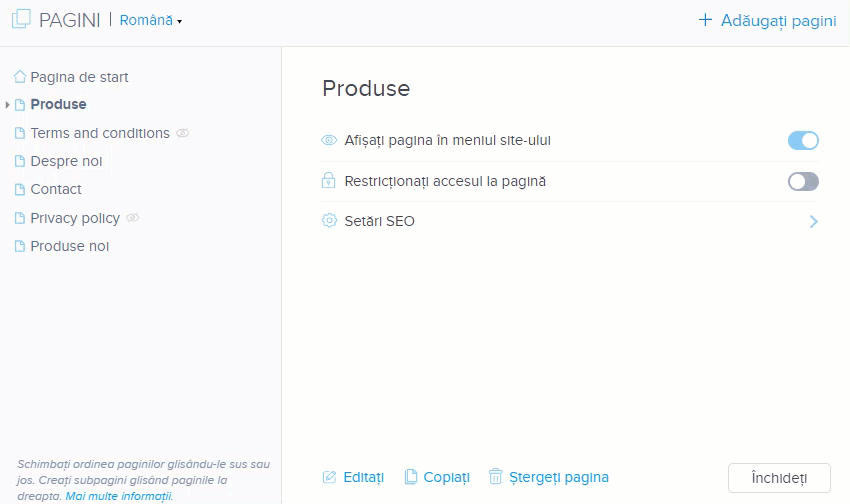Enable the Restricționați accesul la pagină switch
Viewport: 850px width, 504px height.
(803, 182)
